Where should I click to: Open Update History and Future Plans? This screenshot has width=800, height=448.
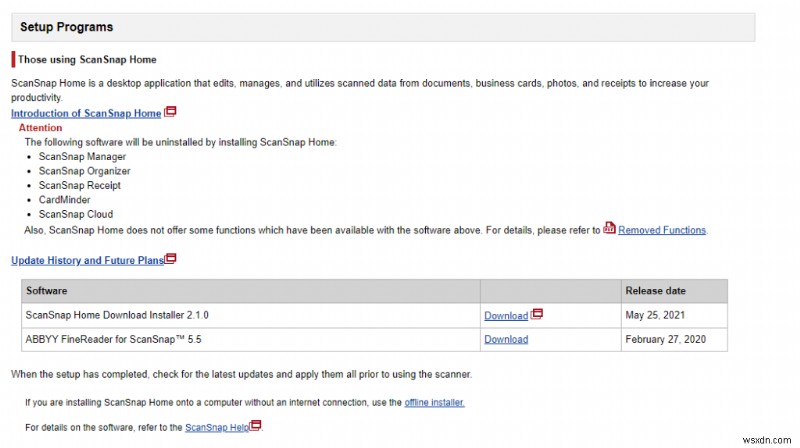[87, 260]
